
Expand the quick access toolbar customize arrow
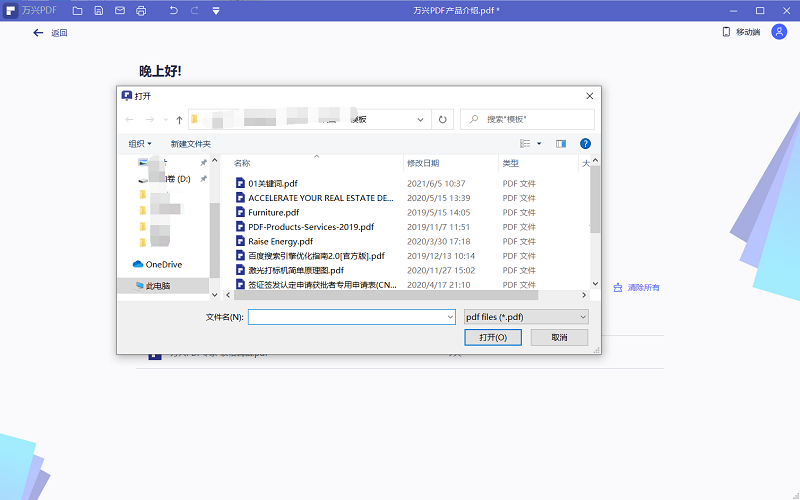coord(216,10)
